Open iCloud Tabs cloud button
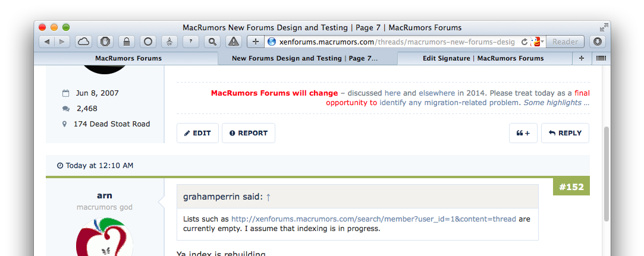The height and width of the screenshot is (256, 644). pyautogui.click(x=84, y=42)
